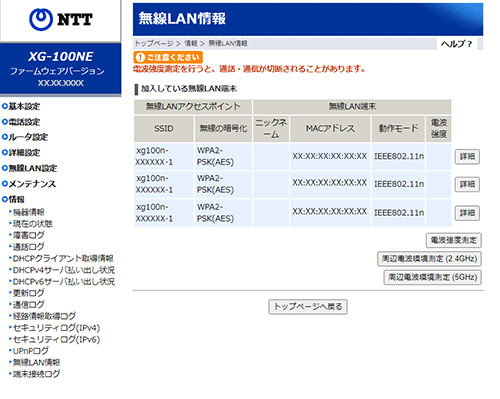500x399 pixels.
Task: Open 更新ログ page
Action: [x=28, y=293]
